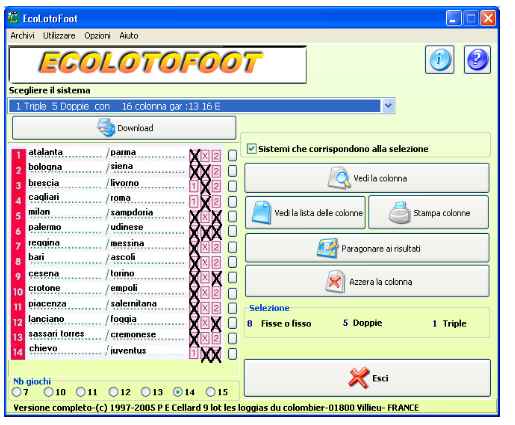The height and width of the screenshot is (425, 515).
Task: Tick the checkbox for palermo / udinese row
Action: pos(232,231)
